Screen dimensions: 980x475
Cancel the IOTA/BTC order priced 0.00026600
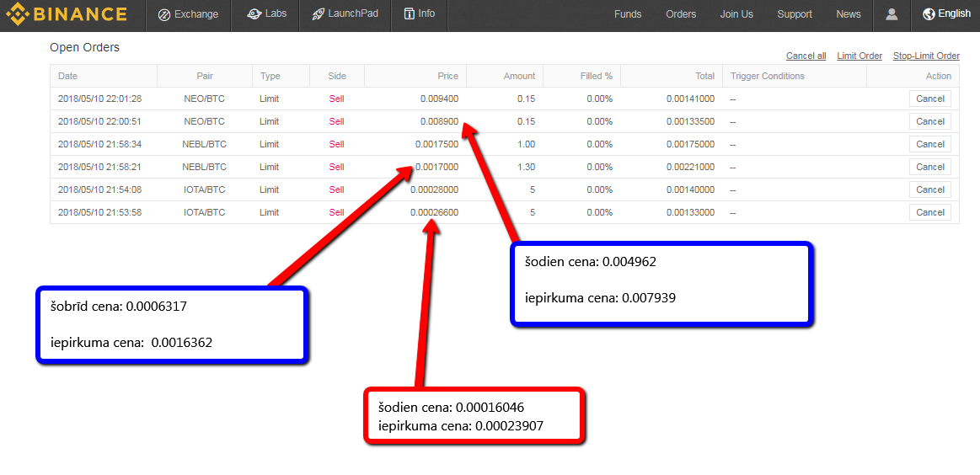(x=930, y=212)
